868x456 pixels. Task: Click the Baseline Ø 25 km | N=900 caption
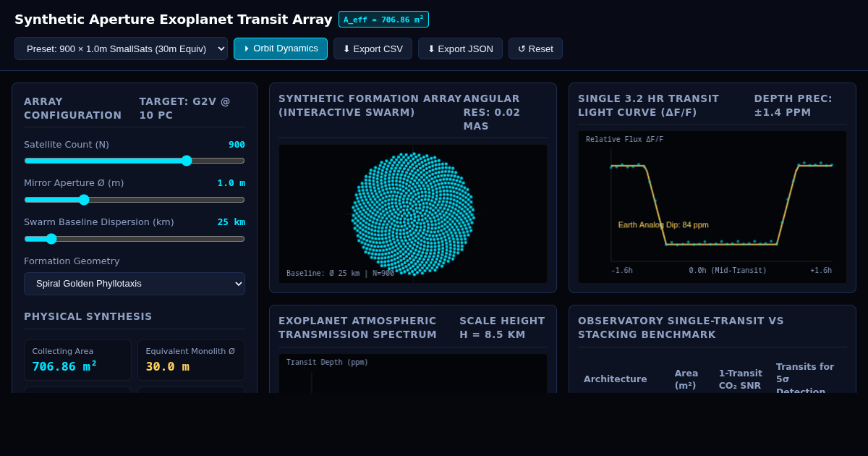tap(340, 274)
